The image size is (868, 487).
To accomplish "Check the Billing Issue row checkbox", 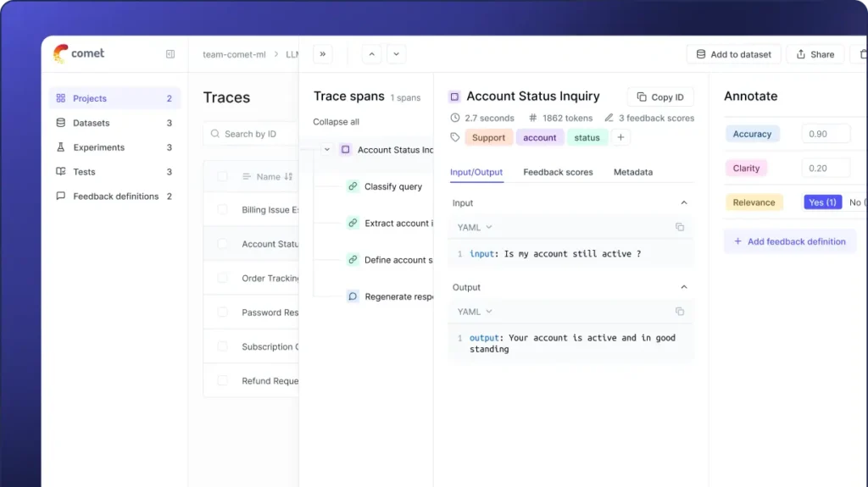I will click(x=222, y=209).
